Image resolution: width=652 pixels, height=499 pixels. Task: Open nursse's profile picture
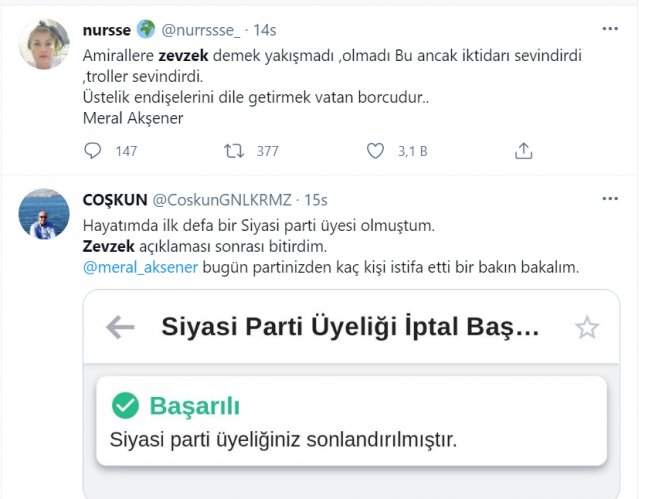pyautogui.click(x=44, y=44)
